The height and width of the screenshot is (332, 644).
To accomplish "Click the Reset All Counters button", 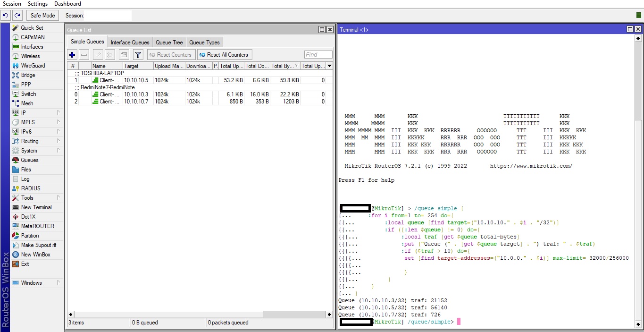I will pyautogui.click(x=224, y=55).
